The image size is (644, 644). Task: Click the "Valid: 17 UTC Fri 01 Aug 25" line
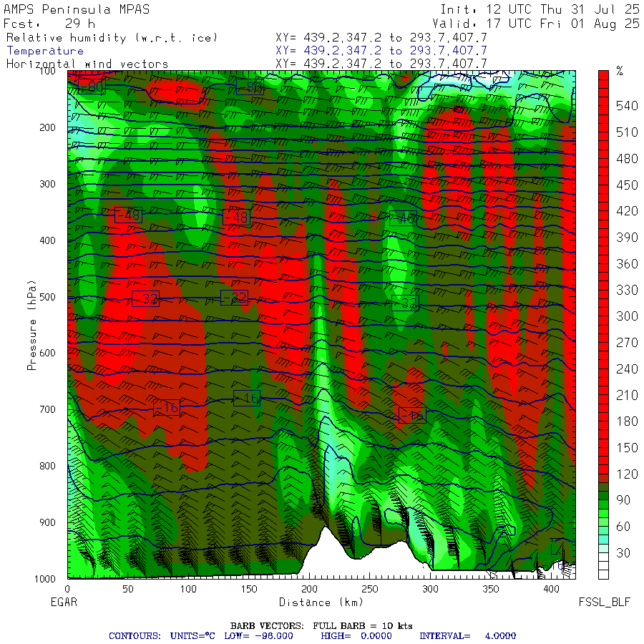536,24
